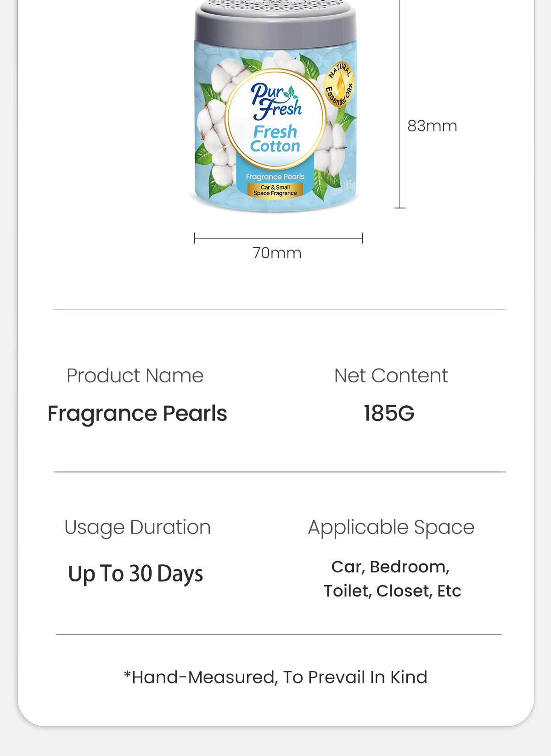Click the bold Fragrance Pearls value
Screen dimensions: 551x756
click(137, 414)
